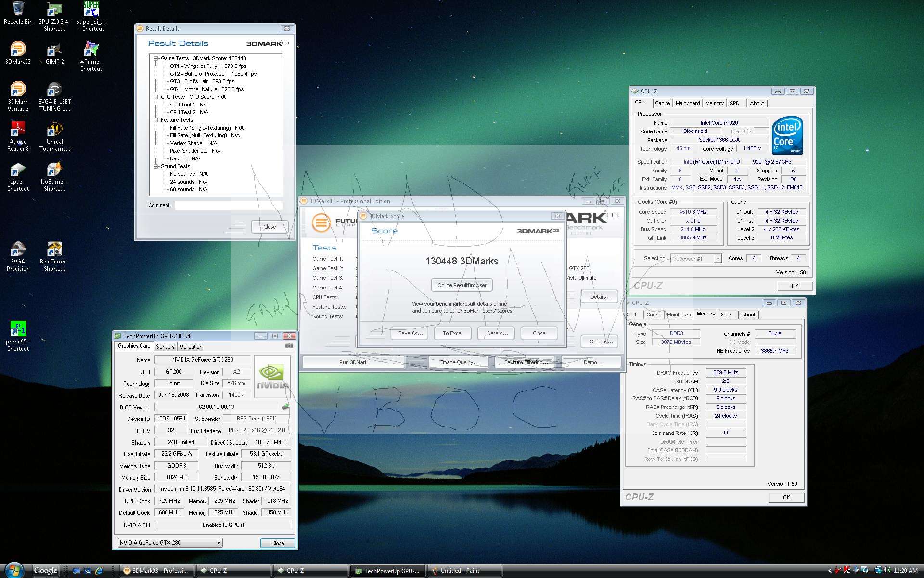The height and width of the screenshot is (578, 924).
Task: Click OK in upper CPU-Z window
Action: tap(795, 286)
